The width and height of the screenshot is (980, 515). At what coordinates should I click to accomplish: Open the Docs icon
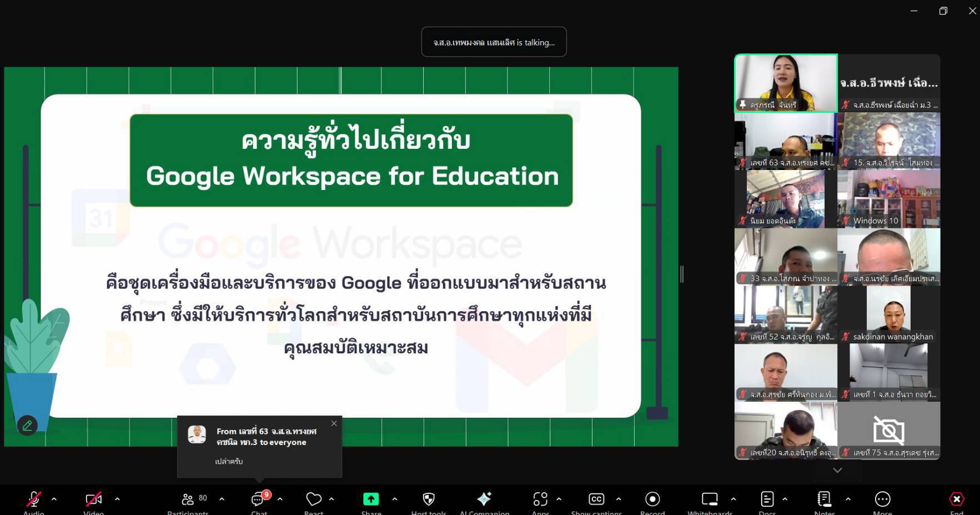(767, 499)
